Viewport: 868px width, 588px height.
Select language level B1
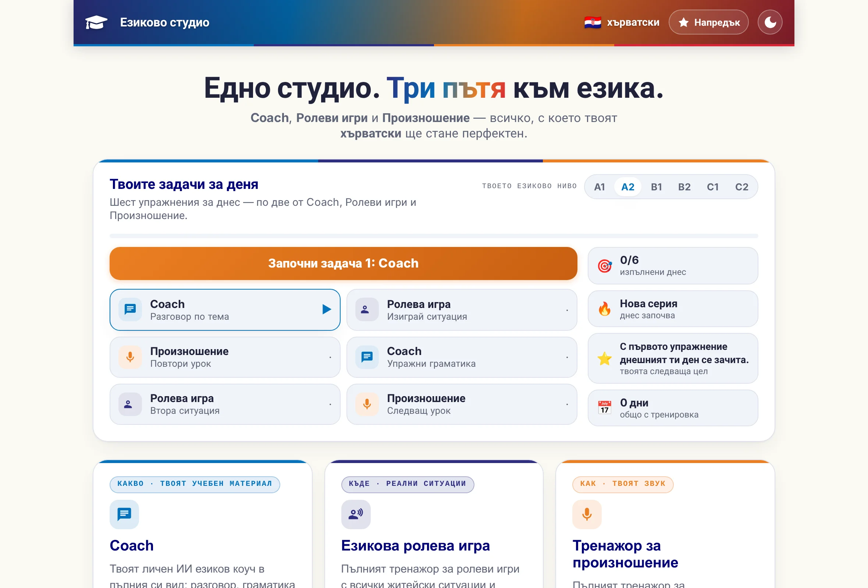click(656, 187)
